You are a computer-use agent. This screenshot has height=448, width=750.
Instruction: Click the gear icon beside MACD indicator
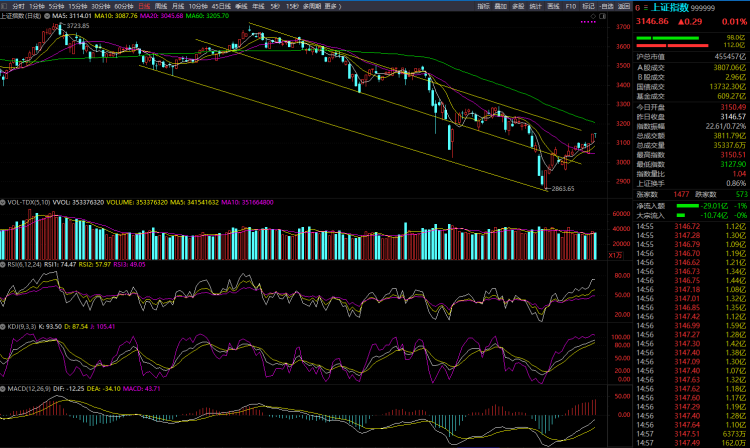[x=4, y=388]
